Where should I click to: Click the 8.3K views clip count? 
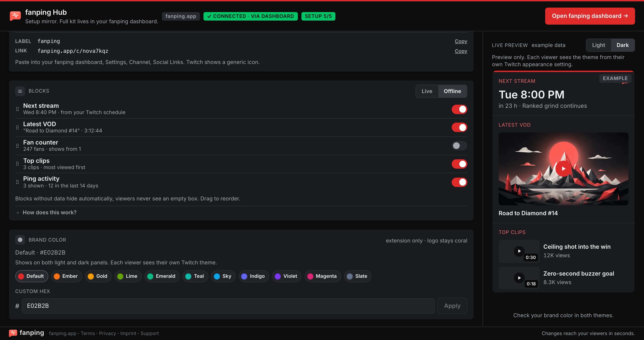pos(557,282)
